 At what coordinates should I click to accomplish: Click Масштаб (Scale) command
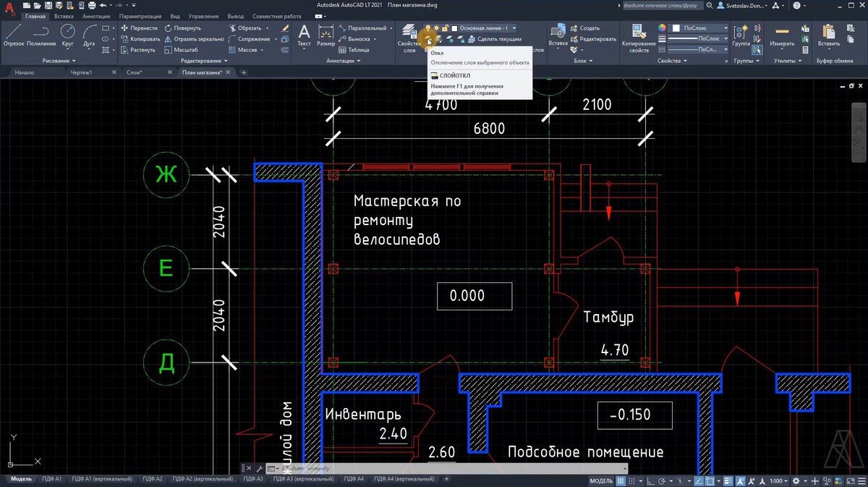pos(181,50)
